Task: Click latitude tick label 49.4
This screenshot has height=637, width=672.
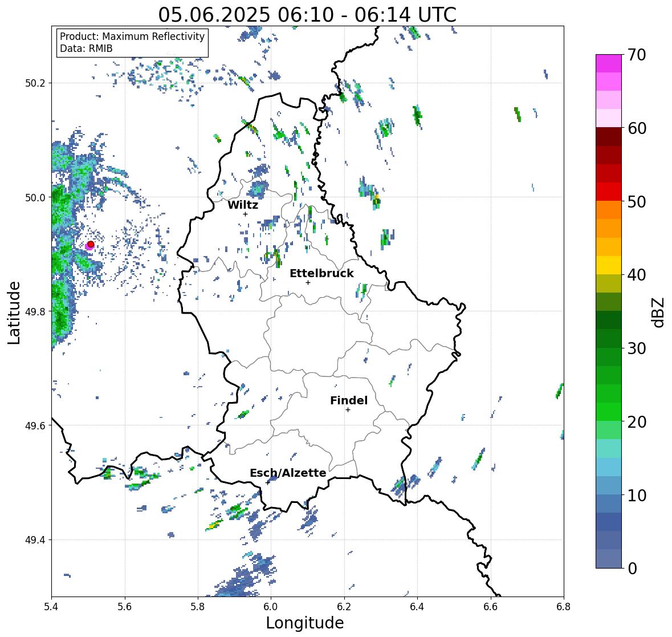Action: pyautogui.click(x=35, y=539)
